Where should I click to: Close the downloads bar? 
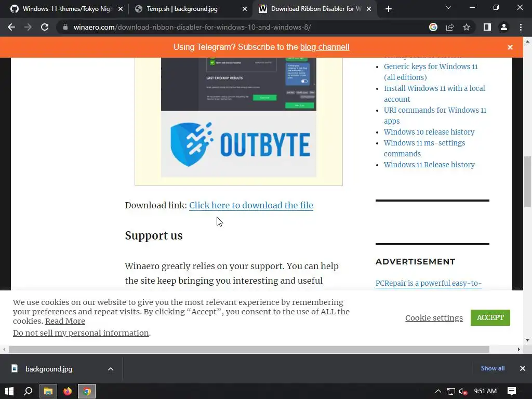(x=523, y=368)
